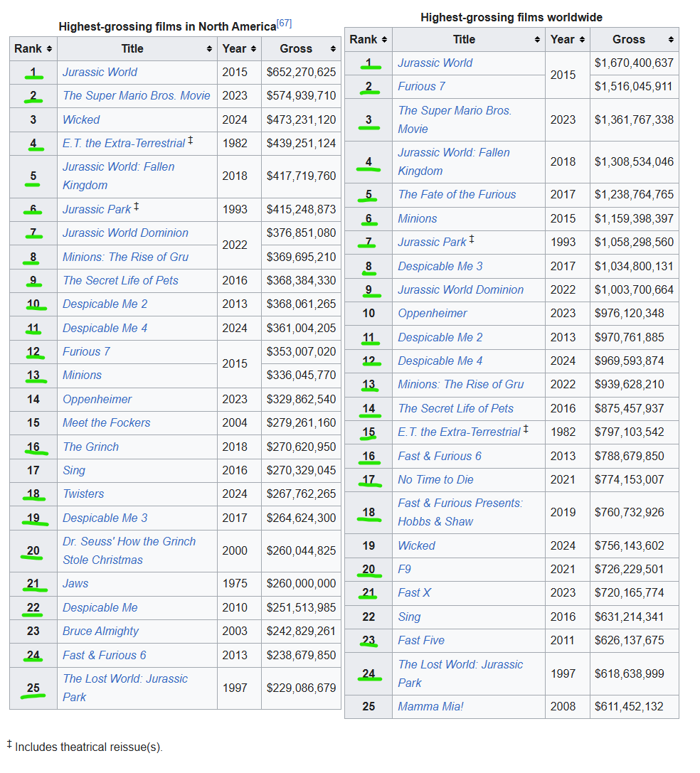This screenshot has width=700, height=773.
Task: Click the $611,452,132 gross cell
Action: 634,706
